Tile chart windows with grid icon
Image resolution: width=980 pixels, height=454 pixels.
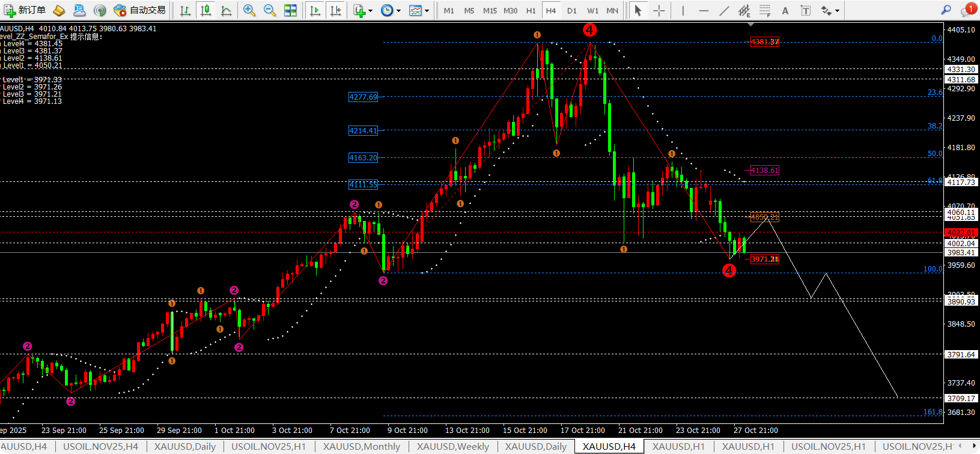coord(290,10)
